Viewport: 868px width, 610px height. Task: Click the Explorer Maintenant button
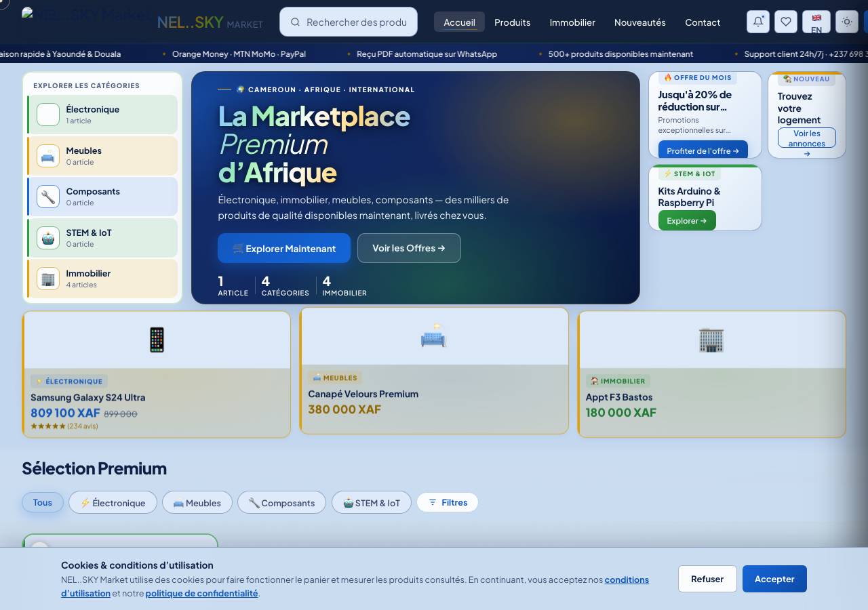[284, 248]
